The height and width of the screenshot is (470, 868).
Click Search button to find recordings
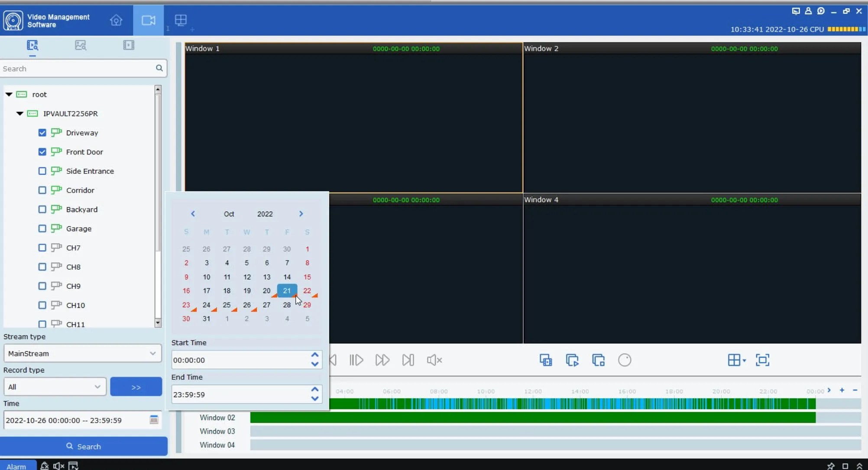click(x=83, y=446)
